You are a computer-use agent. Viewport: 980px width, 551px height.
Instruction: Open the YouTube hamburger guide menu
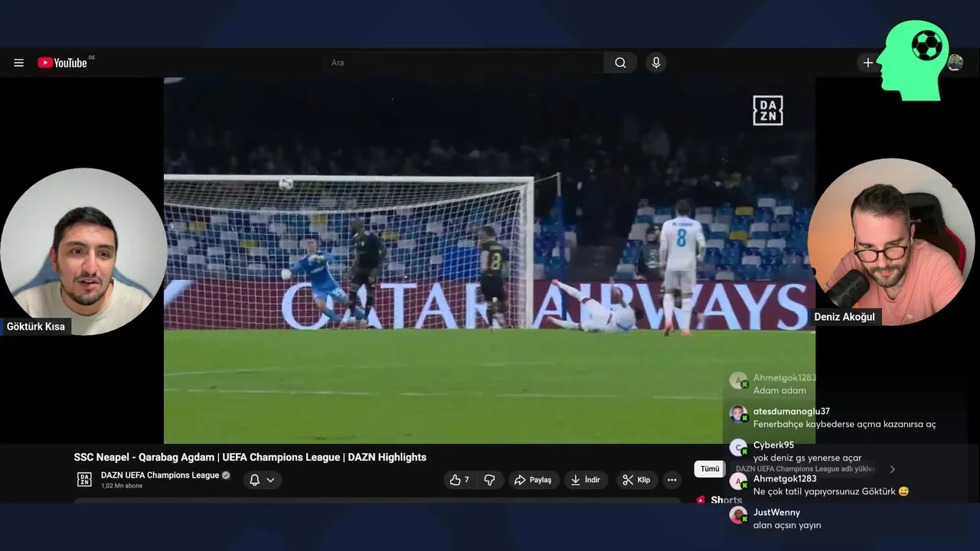18,63
